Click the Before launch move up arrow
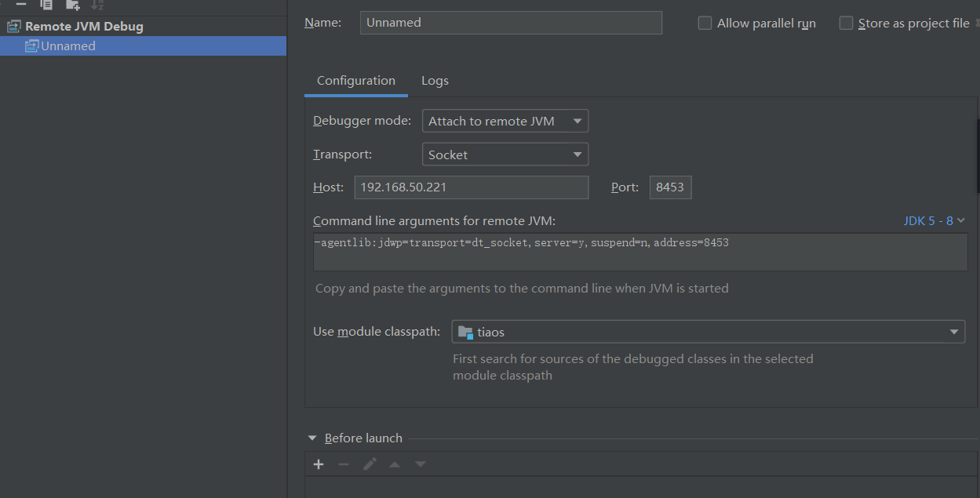The width and height of the screenshot is (980, 498). click(395, 464)
